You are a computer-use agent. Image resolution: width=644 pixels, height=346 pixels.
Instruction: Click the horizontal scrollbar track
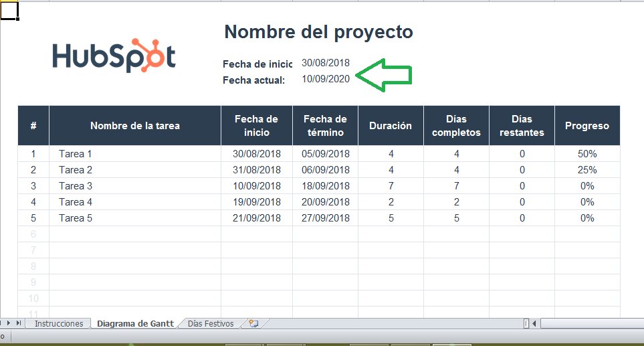(x=591, y=323)
